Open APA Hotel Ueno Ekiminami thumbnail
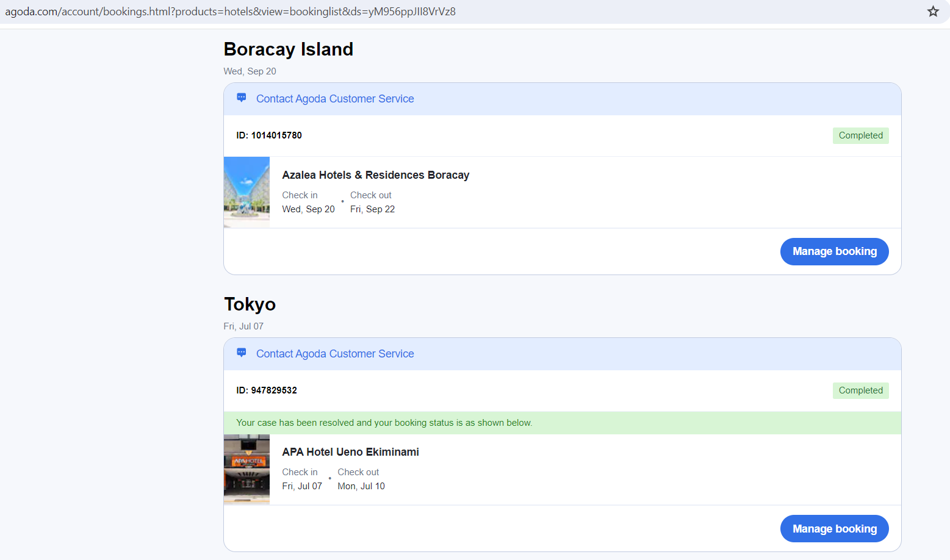950x560 pixels. click(x=246, y=470)
